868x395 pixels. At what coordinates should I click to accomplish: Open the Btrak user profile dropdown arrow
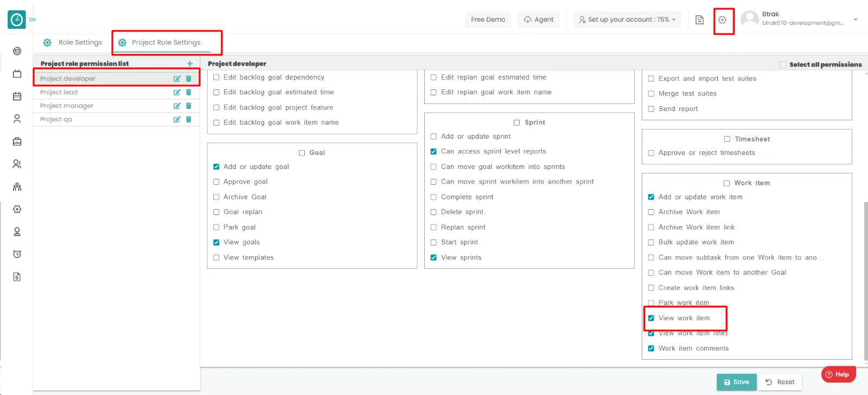click(856, 20)
